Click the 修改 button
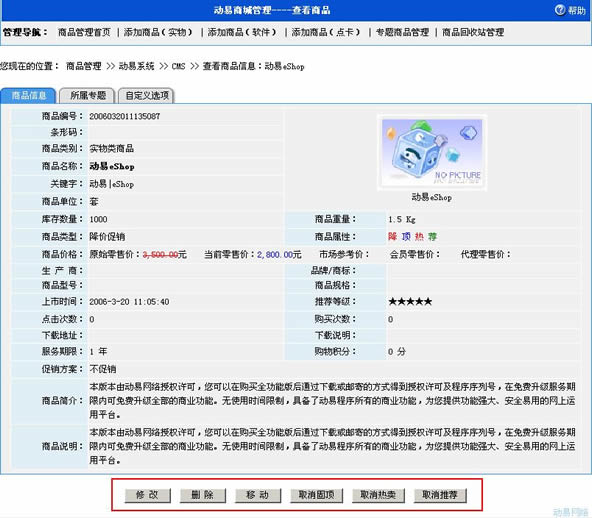 pyautogui.click(x=148, y=495)
